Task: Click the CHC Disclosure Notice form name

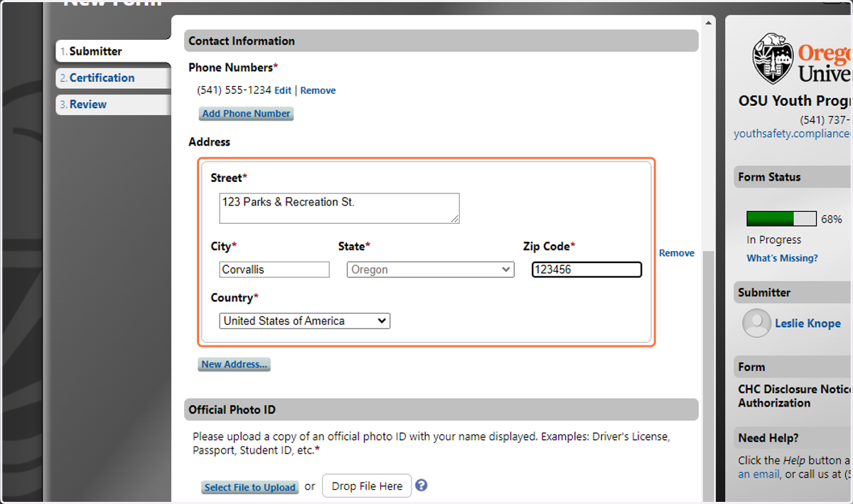Action: [x=795, y=396]
